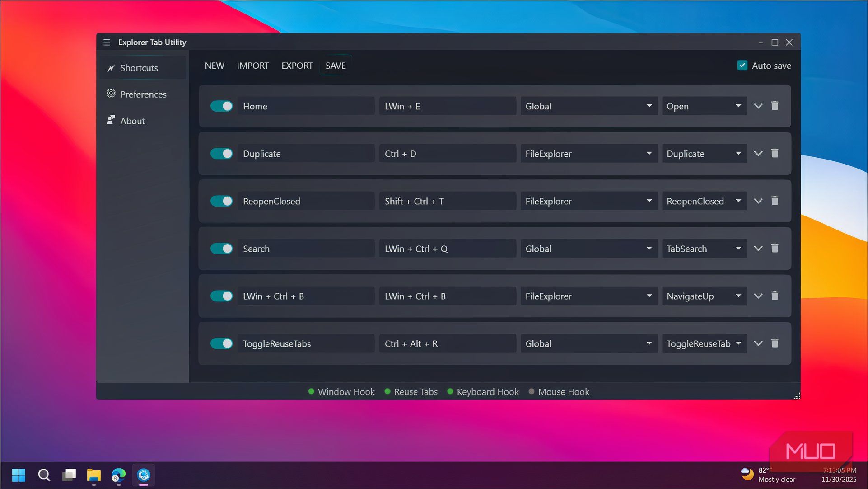Open taskbar Search
This screenshot has width=868, height=489.
(x=44, y=475)
